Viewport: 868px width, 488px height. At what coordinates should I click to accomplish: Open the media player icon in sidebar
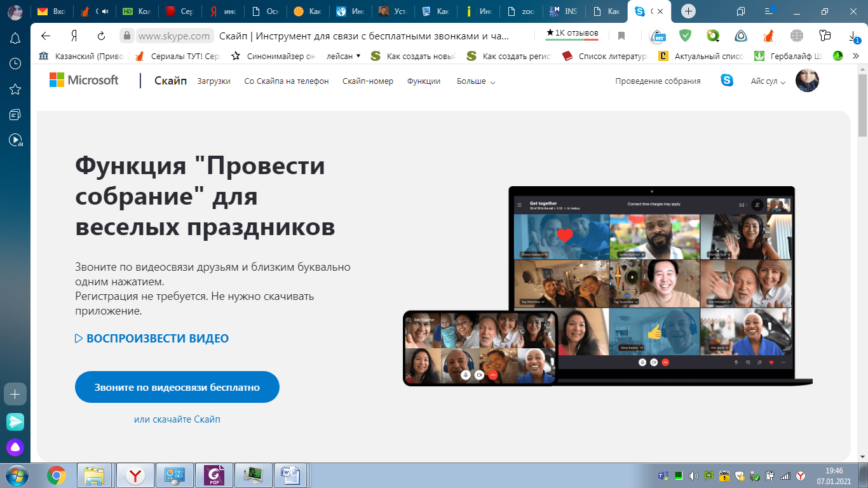[x=15, y=140]
